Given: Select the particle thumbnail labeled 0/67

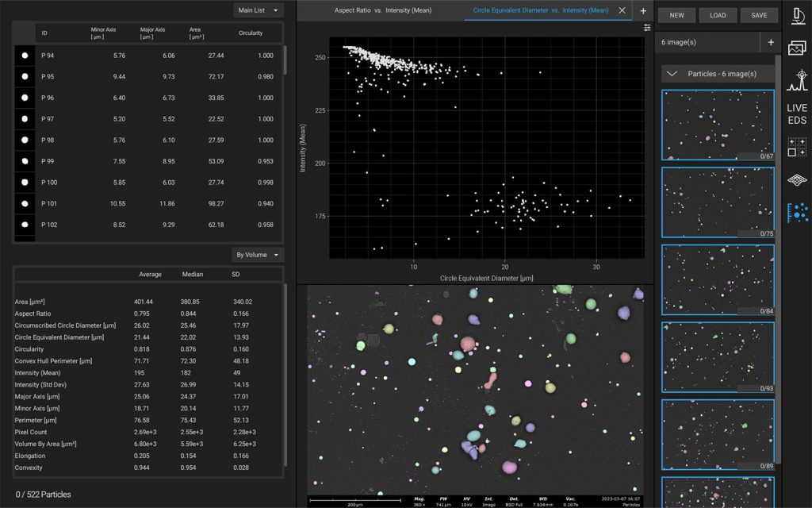Looking at the screenshot, I should pyautogui.click(x=718, y=125).
